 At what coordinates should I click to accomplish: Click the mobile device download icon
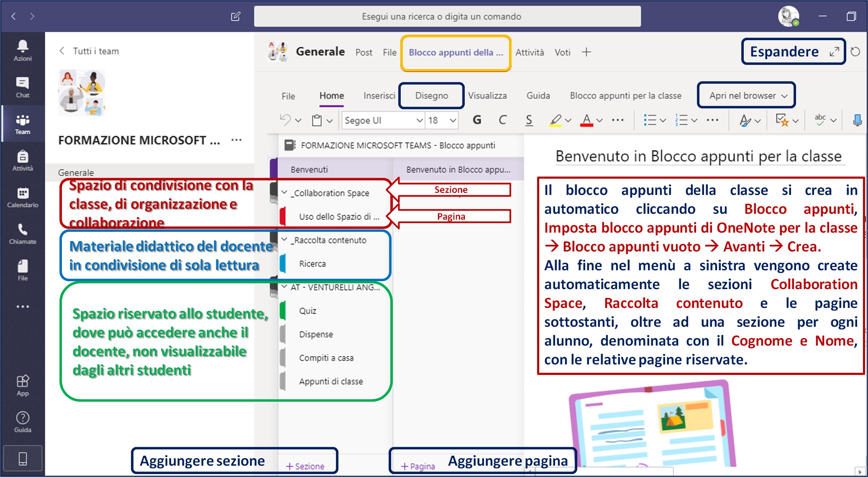(x=23, y=459)
